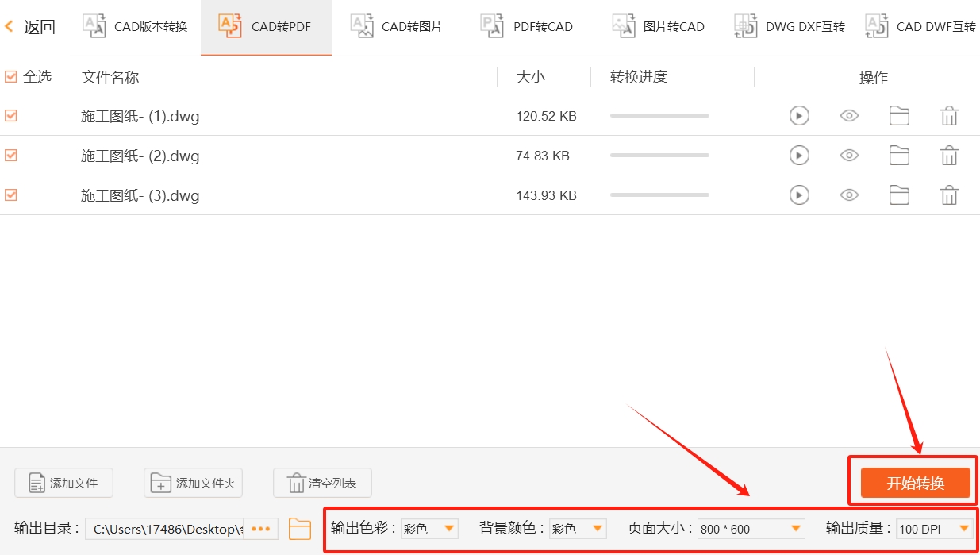Switch to the PDF转CAD tab
The image size is (980, 555).
coord(527,25)
